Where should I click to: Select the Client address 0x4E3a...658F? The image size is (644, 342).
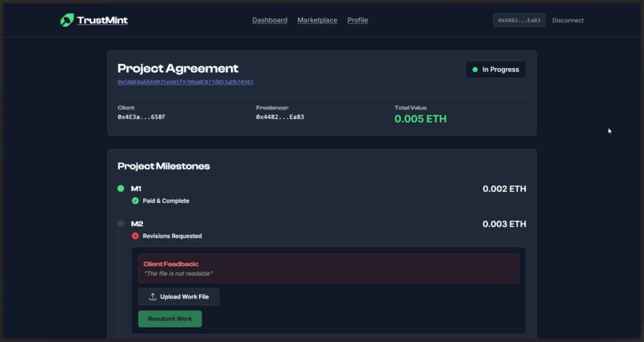[x=141, y=117]
